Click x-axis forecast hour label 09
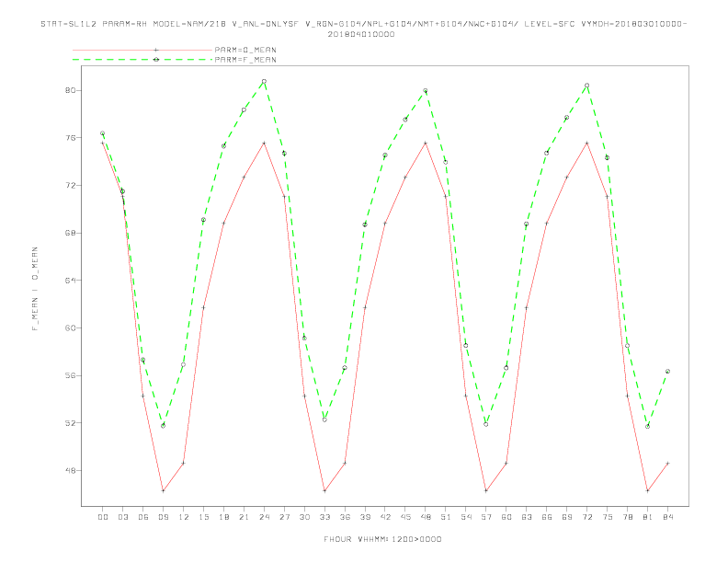 click(163, 517)
